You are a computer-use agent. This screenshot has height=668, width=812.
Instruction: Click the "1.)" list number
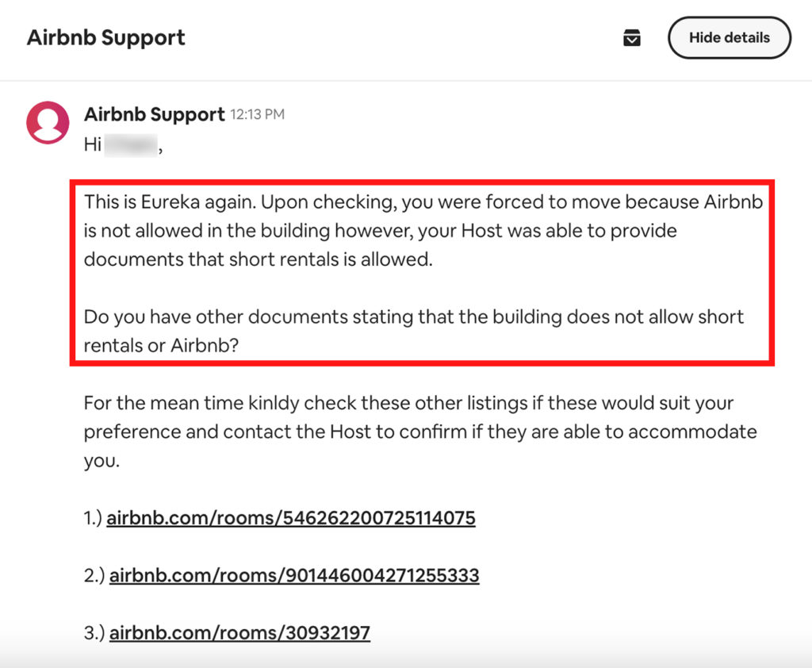pos(94,519)
